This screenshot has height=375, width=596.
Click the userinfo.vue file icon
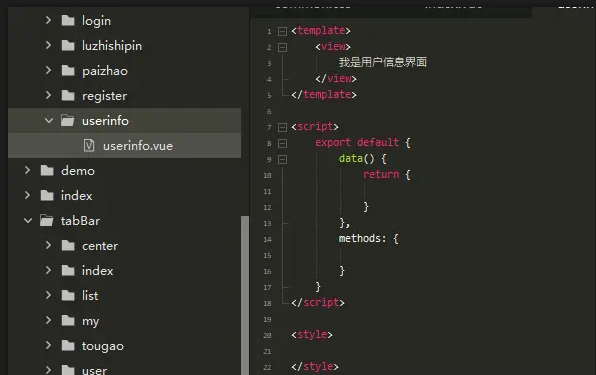click(x=89, y=146)
